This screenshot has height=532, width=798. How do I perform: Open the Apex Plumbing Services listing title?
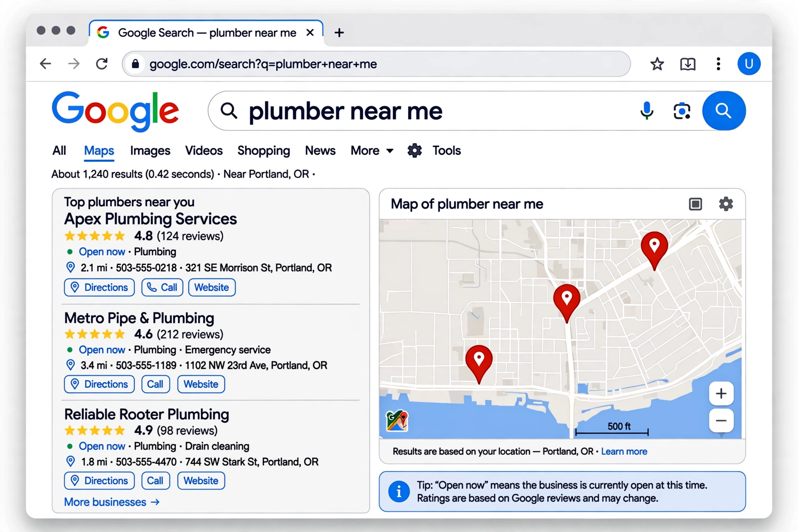click(150, 219)
